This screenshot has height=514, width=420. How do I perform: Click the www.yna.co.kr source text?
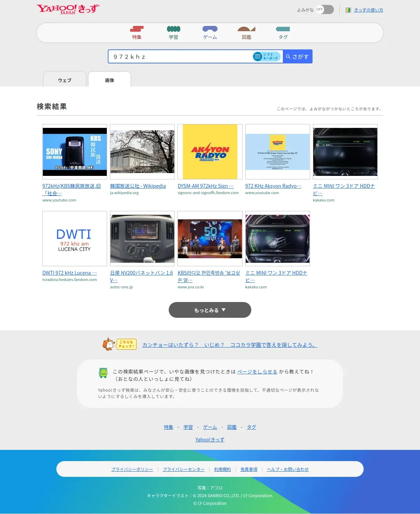[x=191, y=287]
